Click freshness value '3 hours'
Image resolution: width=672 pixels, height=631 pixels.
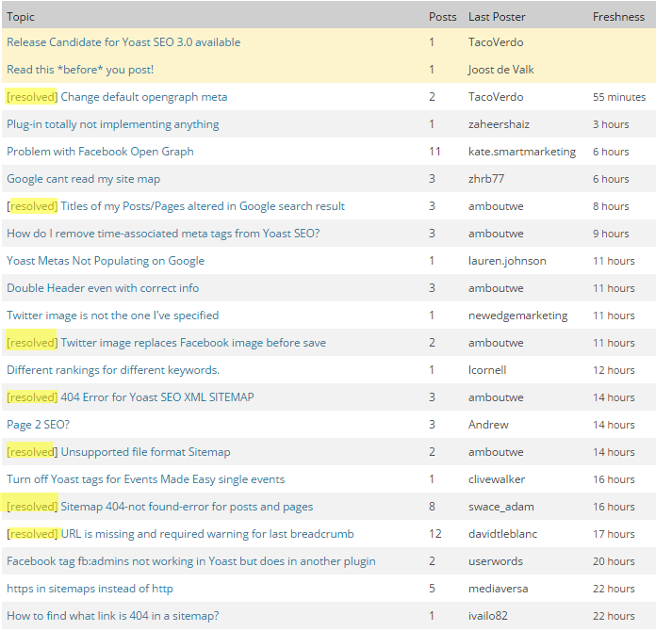tap(611, 124)
